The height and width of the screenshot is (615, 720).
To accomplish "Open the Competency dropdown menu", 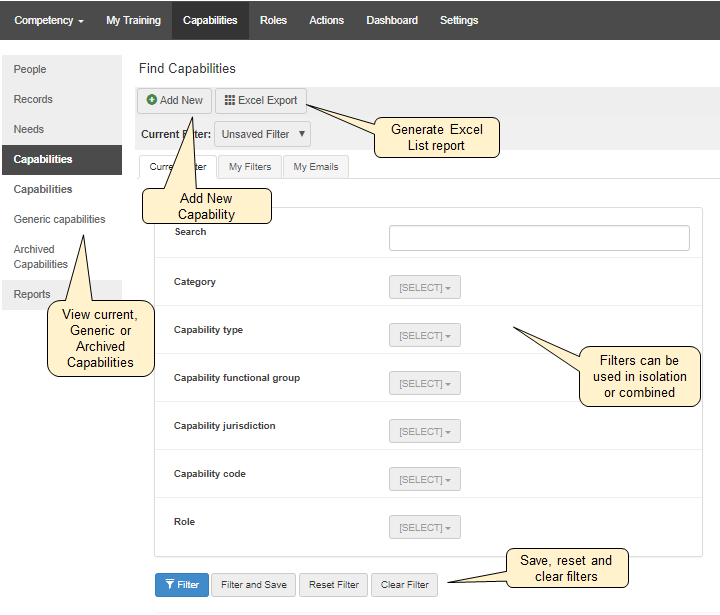I will point(48,20).
